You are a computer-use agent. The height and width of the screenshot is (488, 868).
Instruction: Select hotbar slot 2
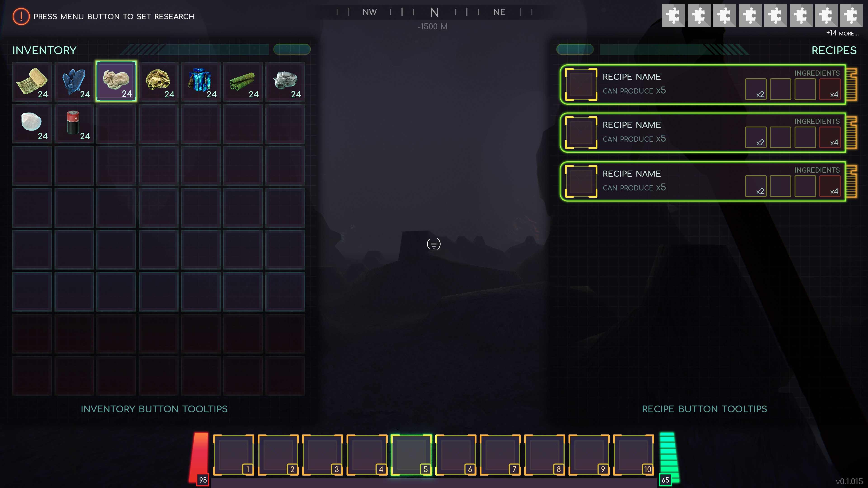[278, 455]
